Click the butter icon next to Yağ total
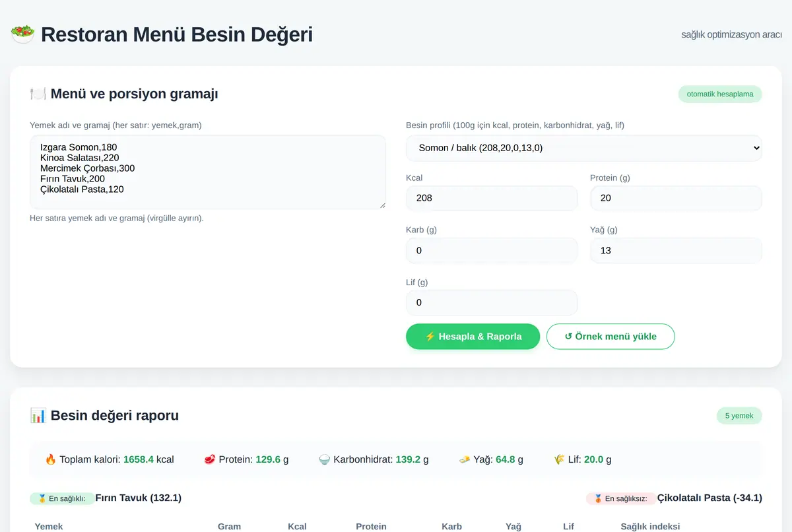Image resolution: width=792 pixels, height=532 pixels. (x=465, y=459)
